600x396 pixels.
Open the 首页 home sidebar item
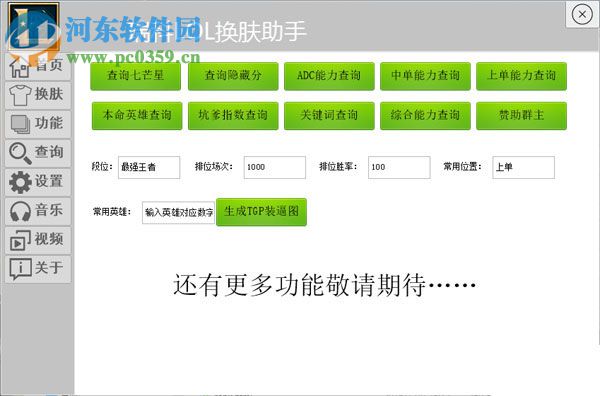tap(38, 66)
